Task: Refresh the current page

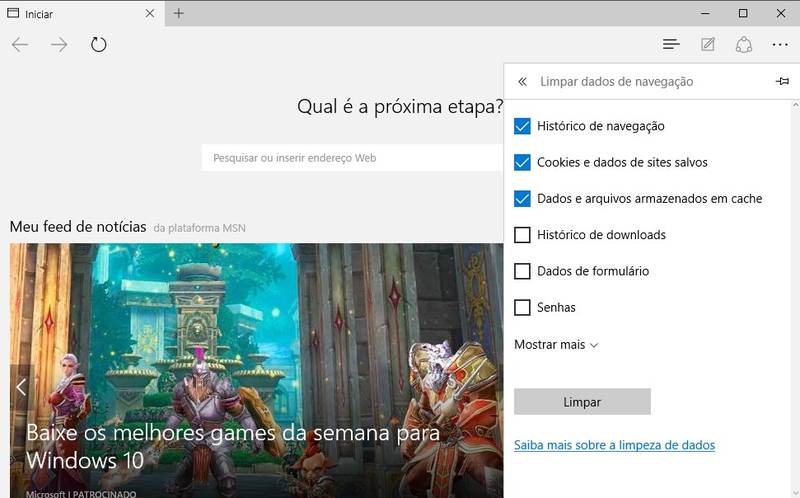Action: (x=98, y=45)
